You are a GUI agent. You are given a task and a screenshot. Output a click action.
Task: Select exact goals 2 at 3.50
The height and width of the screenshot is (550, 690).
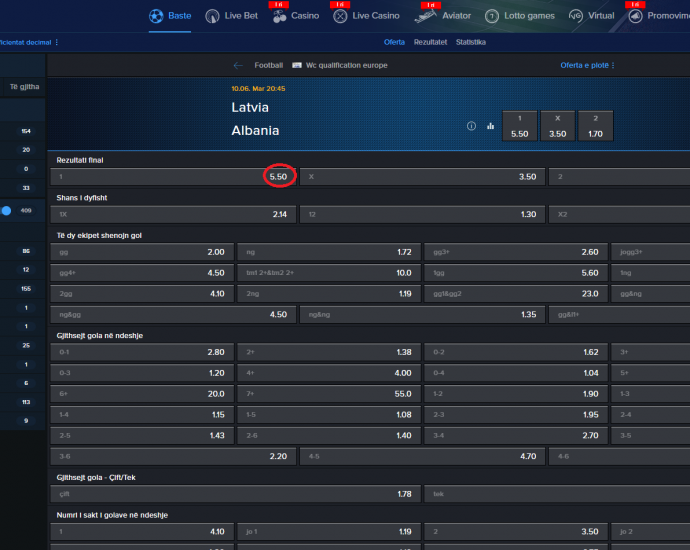pyautogui.click(x=516, y=532)
